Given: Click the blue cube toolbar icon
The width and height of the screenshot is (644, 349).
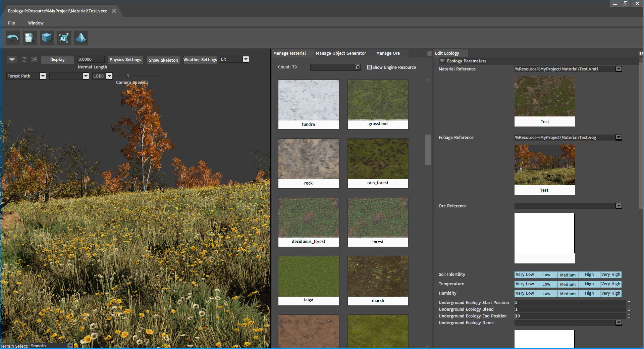Looking at the screenshot, I should (x=47, y=38).
